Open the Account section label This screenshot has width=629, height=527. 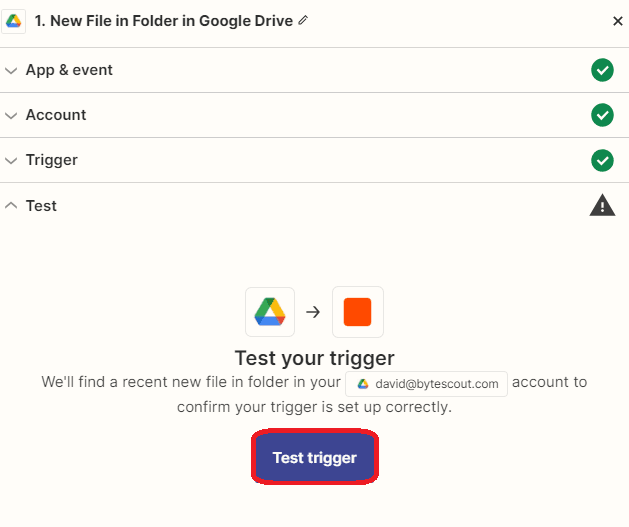tap(56, 115)
